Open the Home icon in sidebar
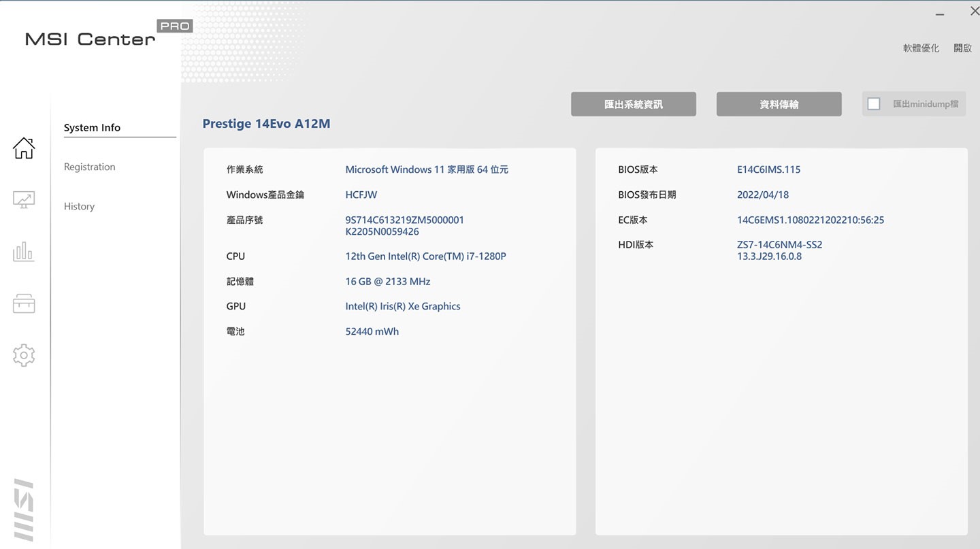980x549 pixels. pos(24,148)
